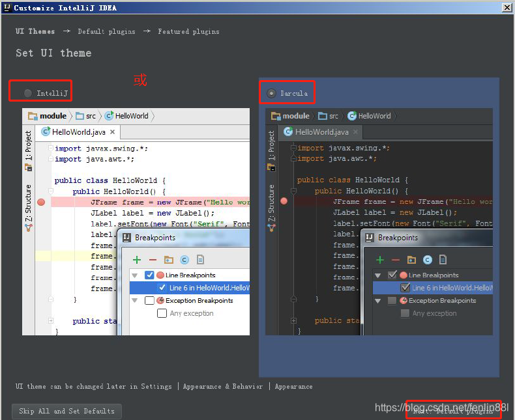Viewport: 515px width, 420px height.
Task: Click group by class icon in Darcula preview
Action: (427, 260)
